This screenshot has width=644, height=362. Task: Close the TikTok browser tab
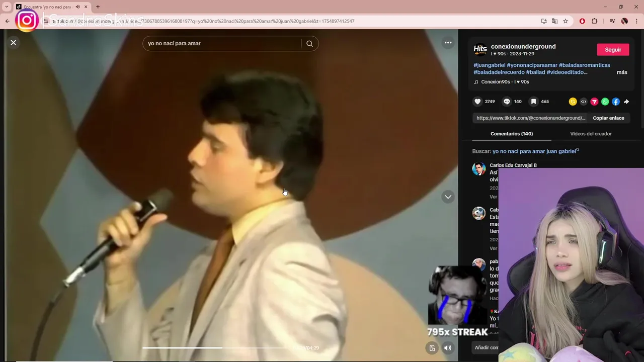(x=86, y=7)
